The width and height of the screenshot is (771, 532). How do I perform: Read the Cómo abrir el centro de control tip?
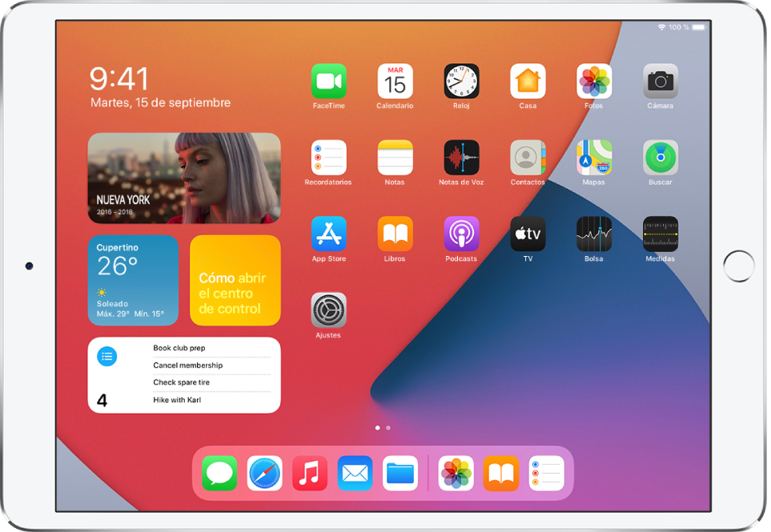(x=235, y=280)
